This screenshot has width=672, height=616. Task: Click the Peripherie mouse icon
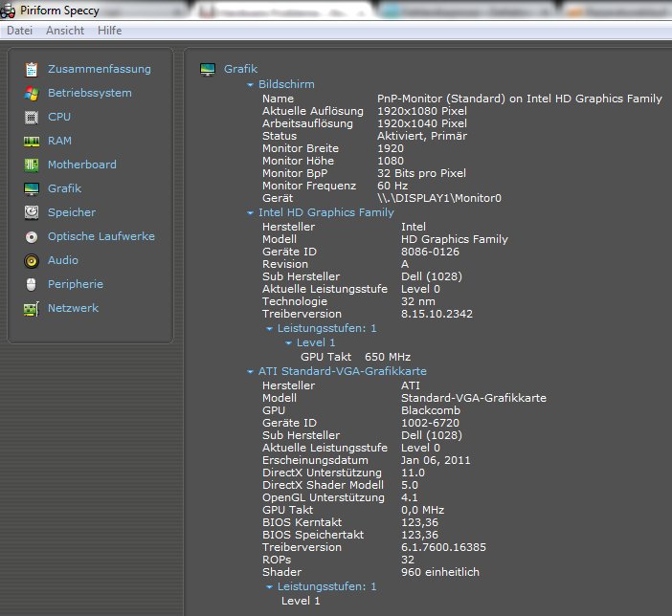[x=32, y=284]
